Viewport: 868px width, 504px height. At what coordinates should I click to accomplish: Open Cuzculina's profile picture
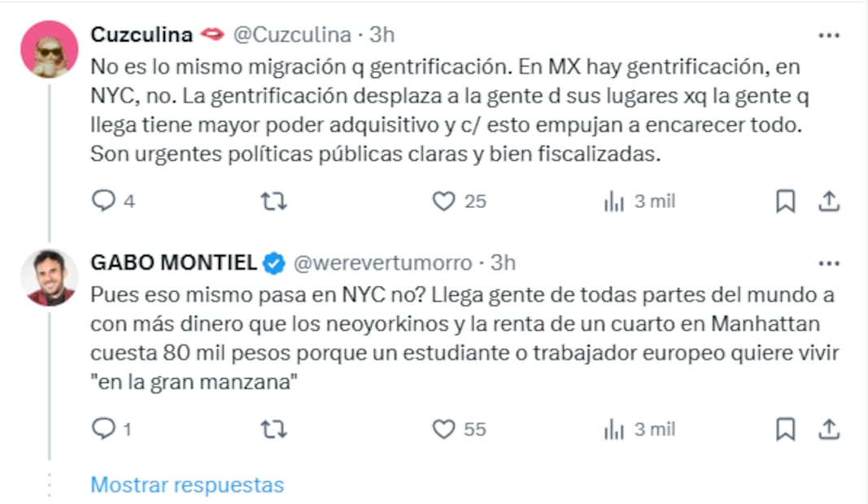49,50
